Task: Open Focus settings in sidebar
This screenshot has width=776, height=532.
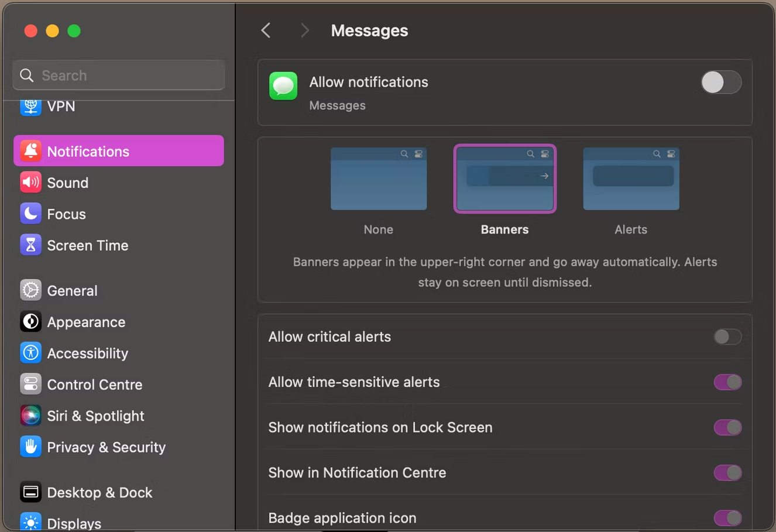Action: [x=119, y=214]
